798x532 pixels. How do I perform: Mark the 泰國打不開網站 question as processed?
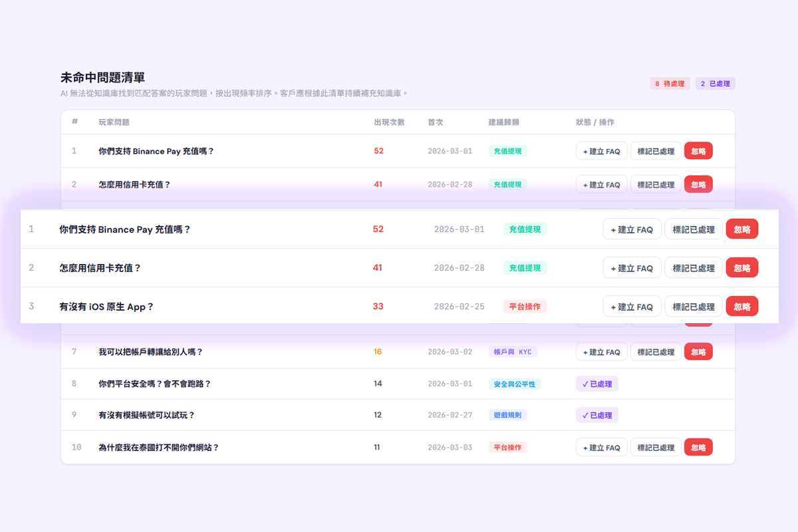pos(656,448)
